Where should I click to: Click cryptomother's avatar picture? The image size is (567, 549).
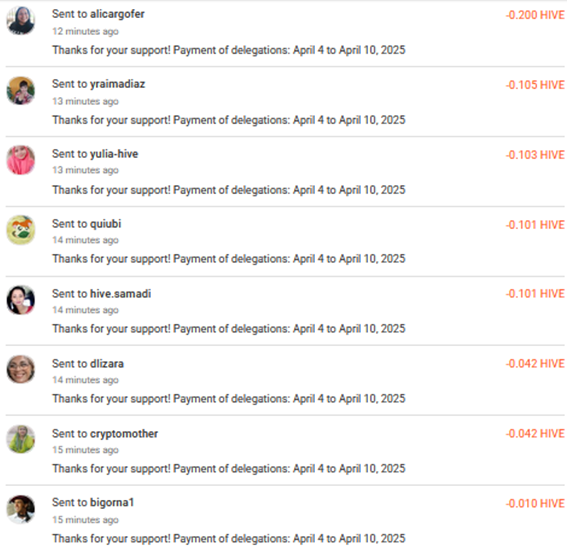click(x=21, y=439)
